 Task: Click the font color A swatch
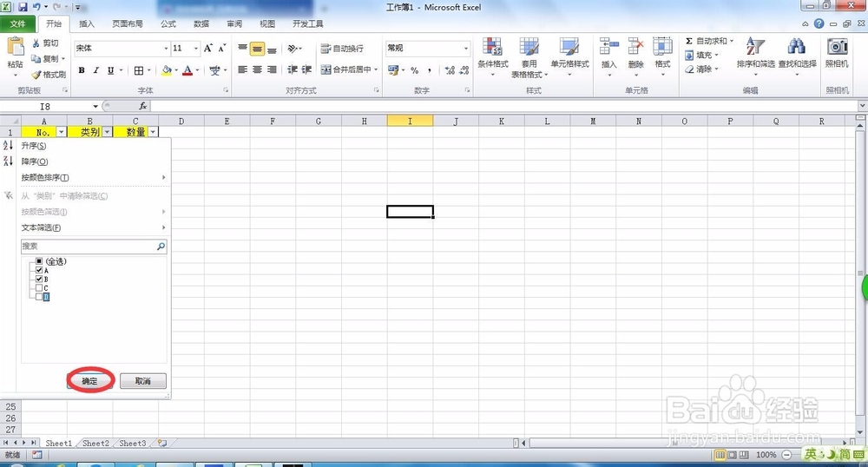coord(187,70)
